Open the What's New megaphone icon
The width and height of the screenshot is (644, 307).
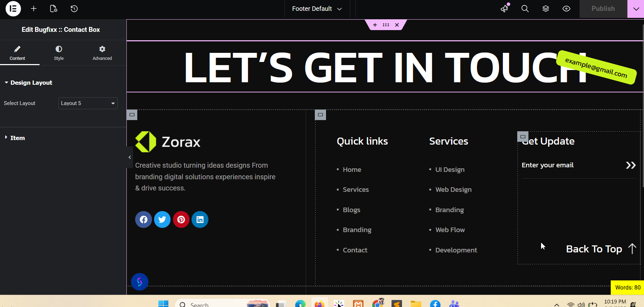pos(505,9)
